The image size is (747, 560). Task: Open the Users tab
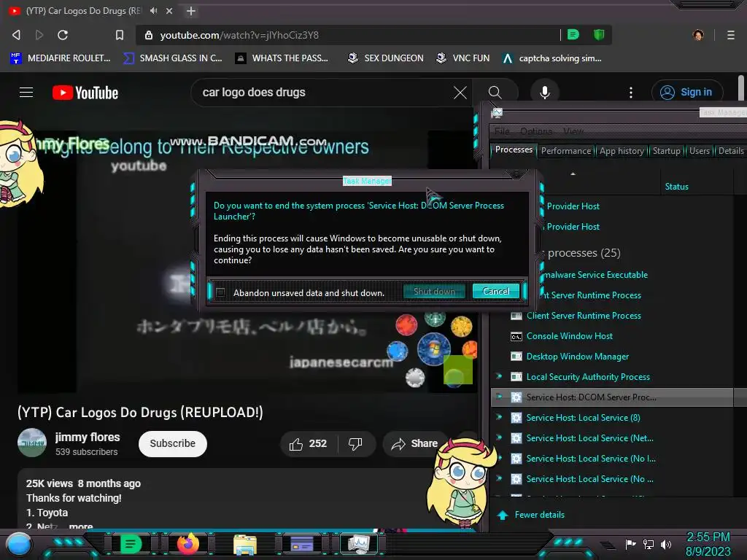click(700, 151)
